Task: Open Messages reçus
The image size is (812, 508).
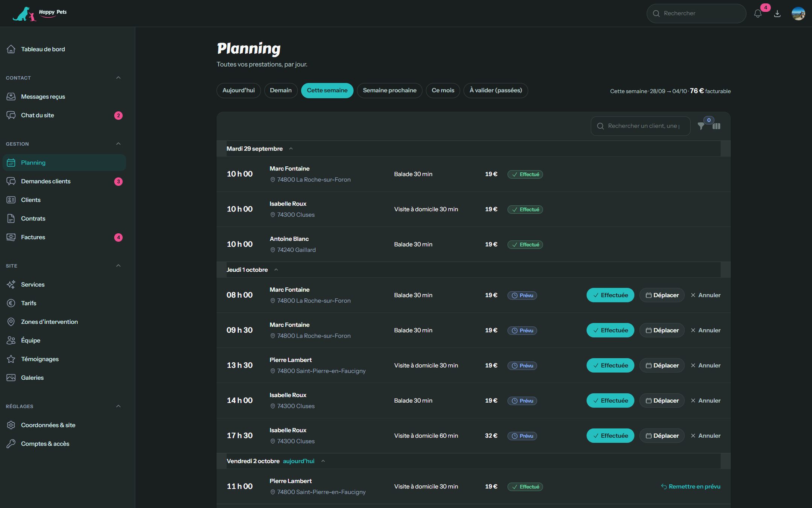Action: (64, 97)
